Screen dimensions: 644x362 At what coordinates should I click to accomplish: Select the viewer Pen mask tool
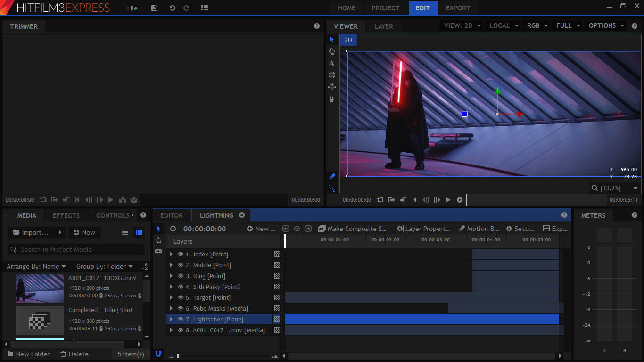(x=332, y=99)
